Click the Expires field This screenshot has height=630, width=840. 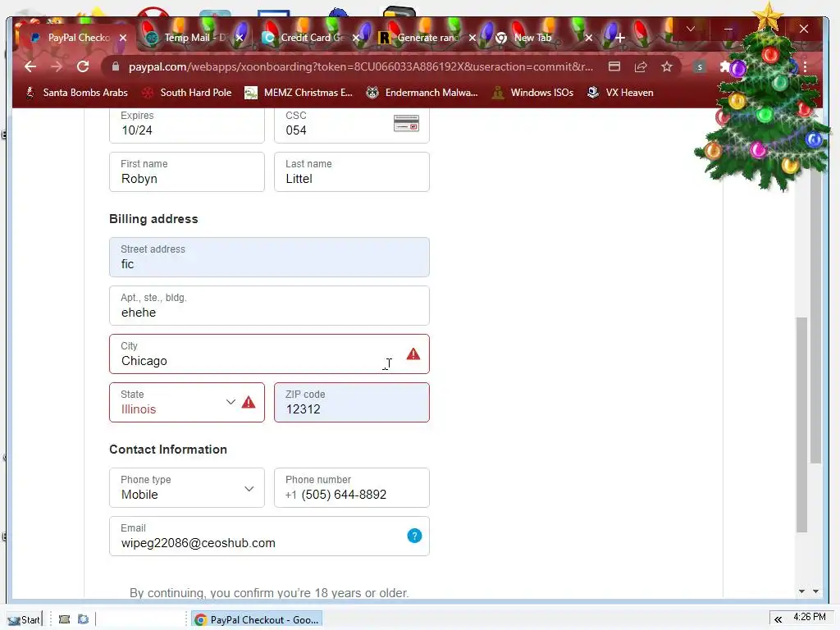tap(187, 125)
